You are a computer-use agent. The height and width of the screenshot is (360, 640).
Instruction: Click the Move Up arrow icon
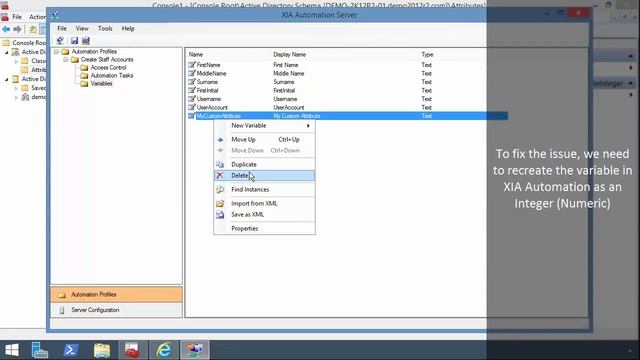coord(220,140)
